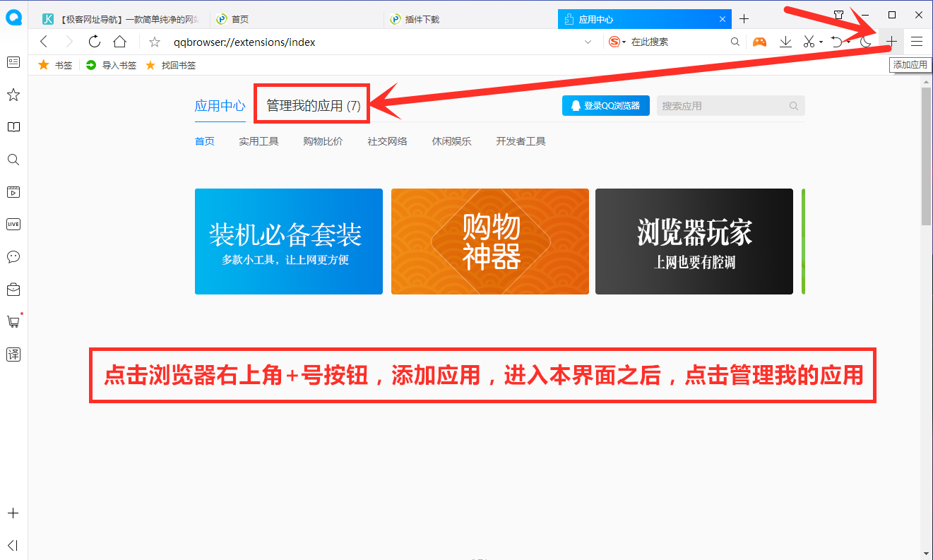Select the scissors screenshot tool
Image resolution: width=933 pixels, height=560 pixels.
click(x=807, y=42)
